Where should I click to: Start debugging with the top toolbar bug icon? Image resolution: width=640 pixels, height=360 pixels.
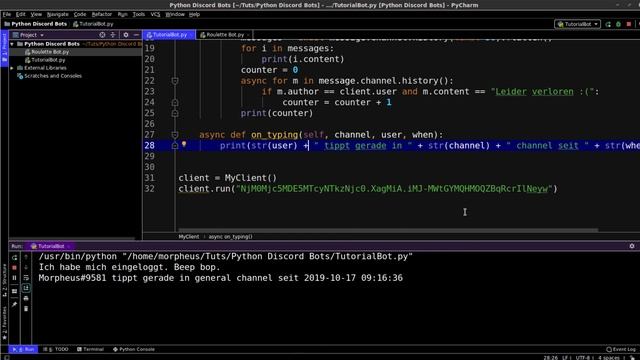[618, 24]
